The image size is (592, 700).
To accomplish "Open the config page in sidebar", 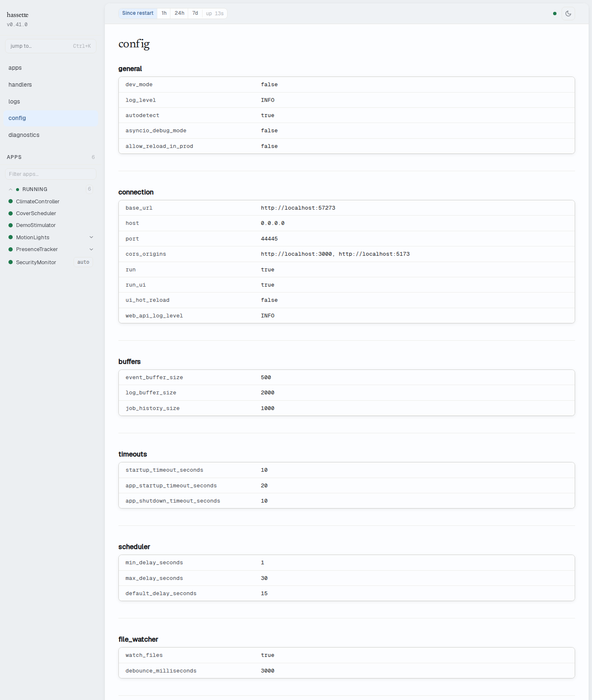I will click(x=51, y=118).
